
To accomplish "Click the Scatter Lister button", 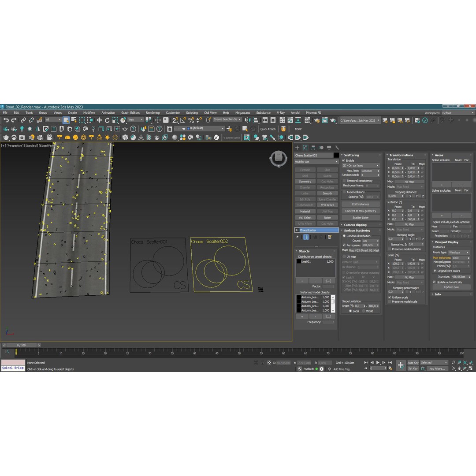I will coord(360,218).
